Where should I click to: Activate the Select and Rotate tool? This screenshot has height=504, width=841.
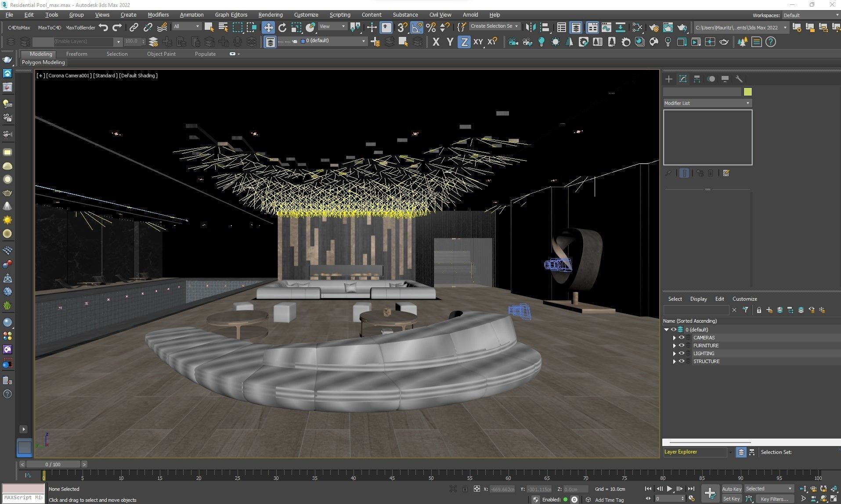pos(282,27)
